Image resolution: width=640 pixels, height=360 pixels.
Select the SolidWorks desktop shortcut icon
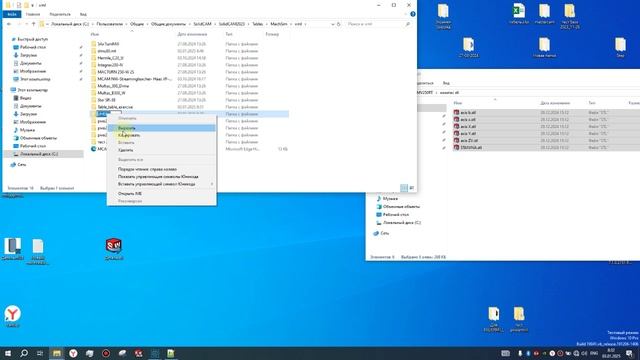[114, 249]
